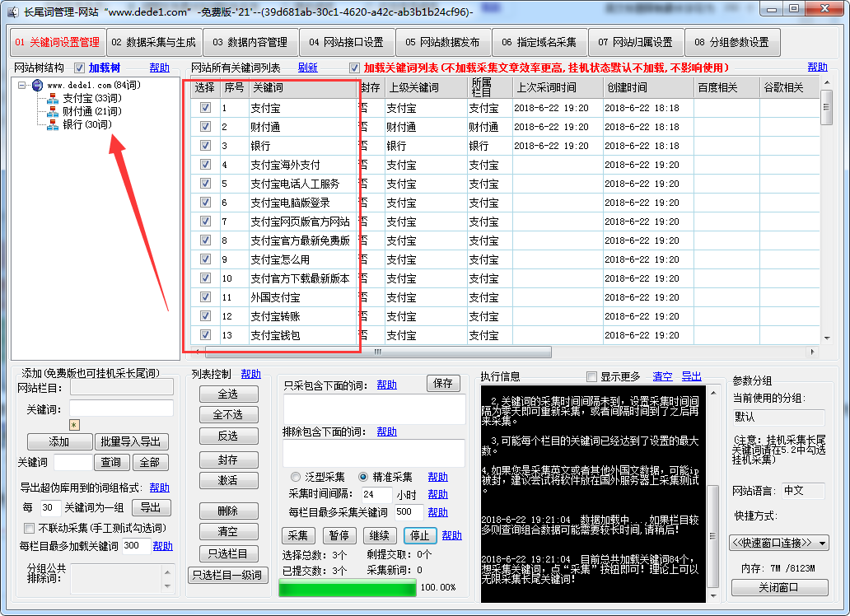Click the 关闭窗口 button
Screen dimensions: 850x616
tap(779, 588)
